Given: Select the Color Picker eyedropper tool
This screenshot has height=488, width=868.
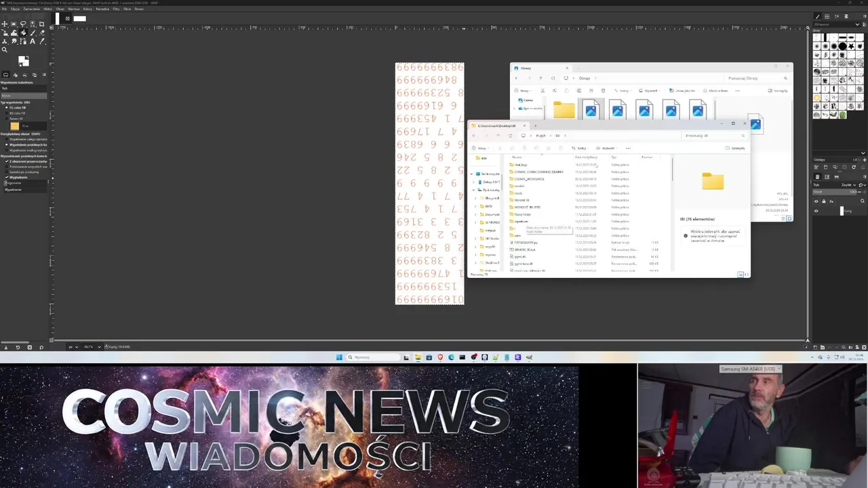Looking at the screenshot, I should point(42,41).
